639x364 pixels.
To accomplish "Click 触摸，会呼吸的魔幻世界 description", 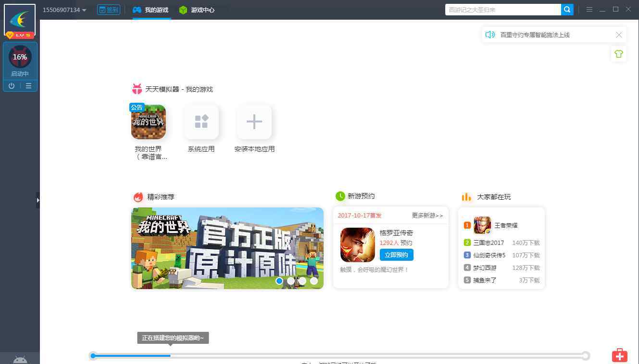I will click(374, 270).
